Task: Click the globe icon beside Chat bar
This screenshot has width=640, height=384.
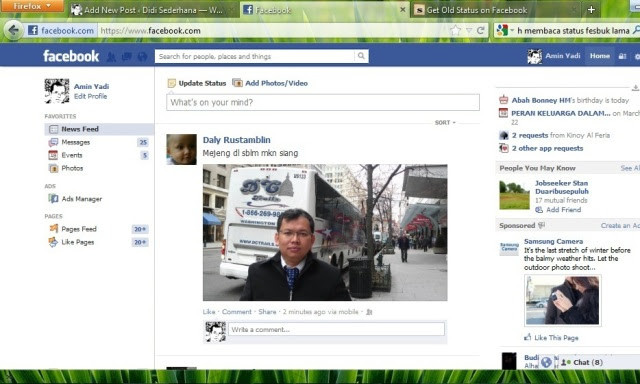Action: pos(546,362)
